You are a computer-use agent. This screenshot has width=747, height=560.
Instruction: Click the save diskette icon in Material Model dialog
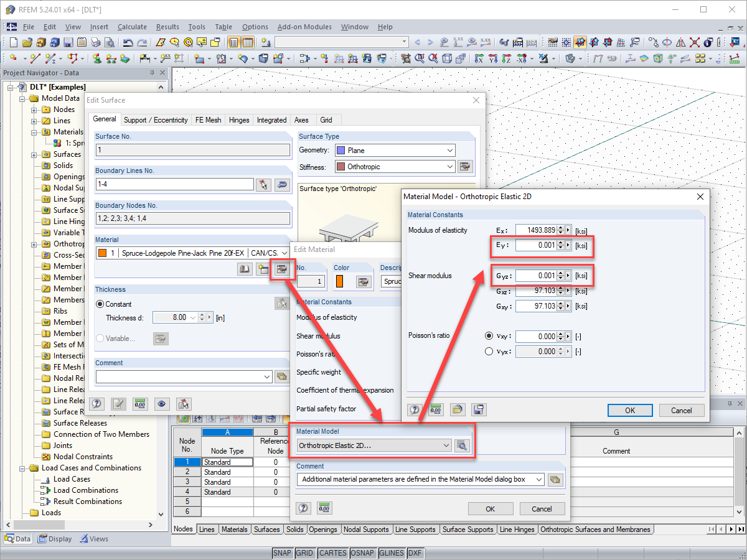pyautogui.click(x=479, y=409)
